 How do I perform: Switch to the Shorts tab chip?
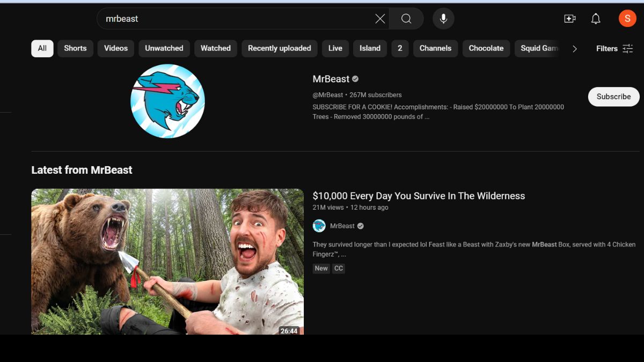pyautogui.click(x=75, y=48)
